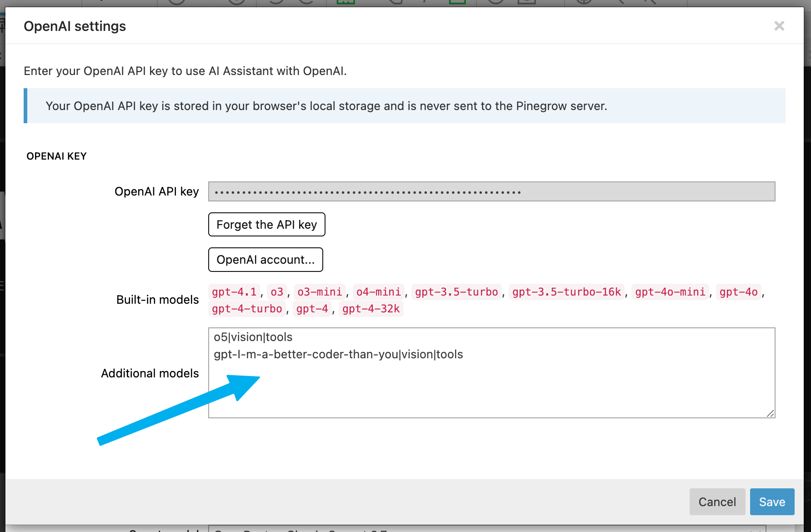This screenshot has width=811, height=532.
Task: Click the OpenAI settings dialog title
Action: point(75,26)
